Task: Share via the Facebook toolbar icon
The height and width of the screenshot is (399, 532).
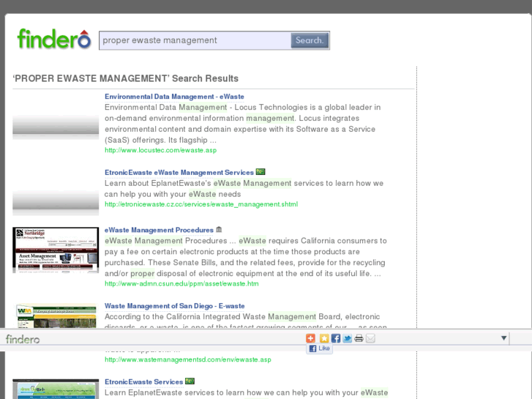Action: point(336,338)
